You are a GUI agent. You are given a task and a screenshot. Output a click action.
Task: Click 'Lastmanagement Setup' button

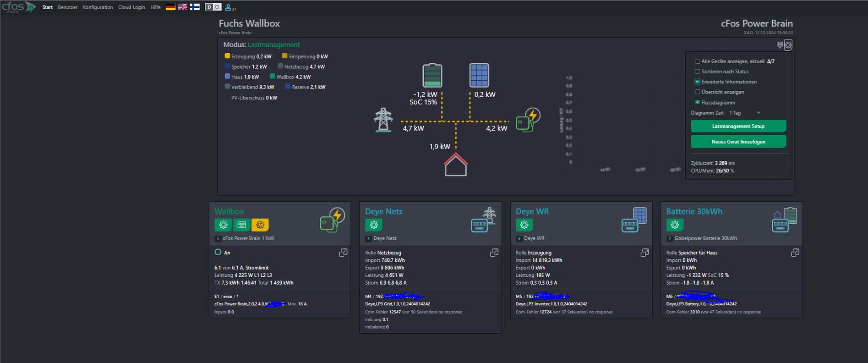point(738,126)
